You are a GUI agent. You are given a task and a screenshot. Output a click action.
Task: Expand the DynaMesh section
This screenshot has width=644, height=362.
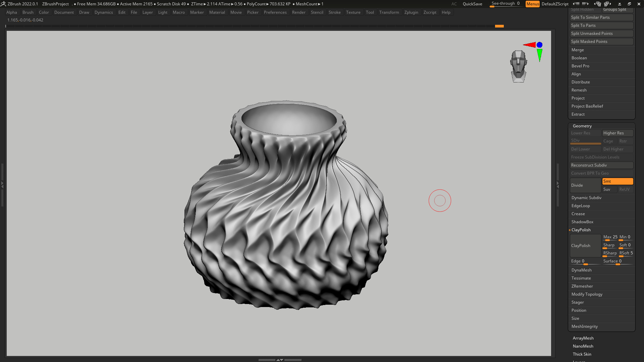pyautogui.click(x=581, y=270)
